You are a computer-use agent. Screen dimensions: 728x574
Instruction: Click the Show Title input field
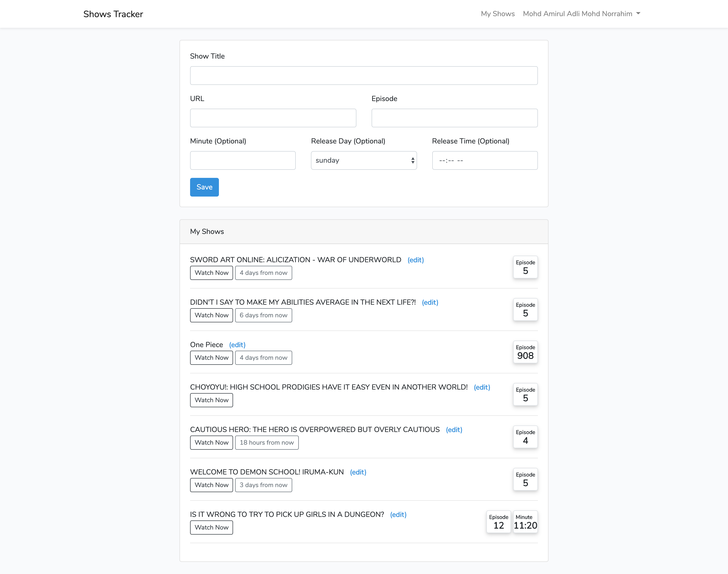tap(363, 75)
